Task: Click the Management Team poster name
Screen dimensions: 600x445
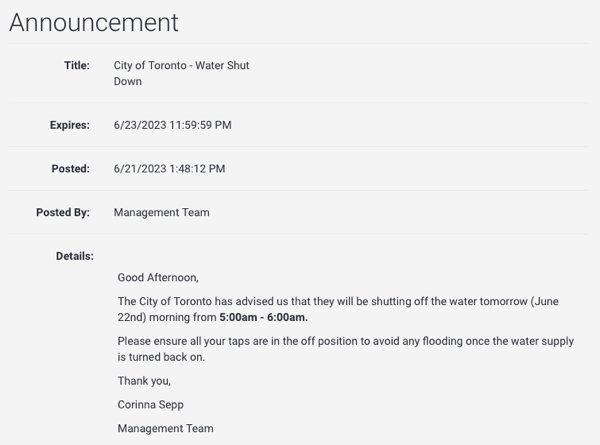Action: pyautogui.click(x=161, y=212)
